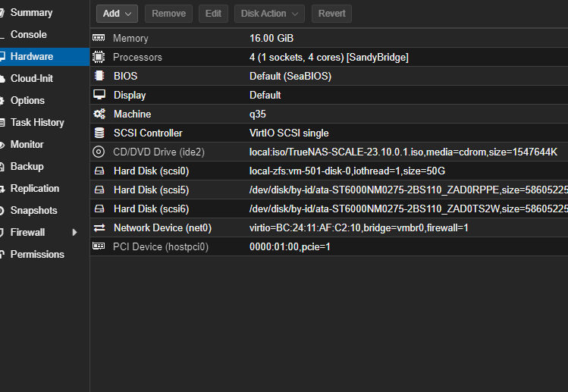568x392 pixels.
Task: Select the Hard Disk (scsi5) row
Action: (303, 190)
